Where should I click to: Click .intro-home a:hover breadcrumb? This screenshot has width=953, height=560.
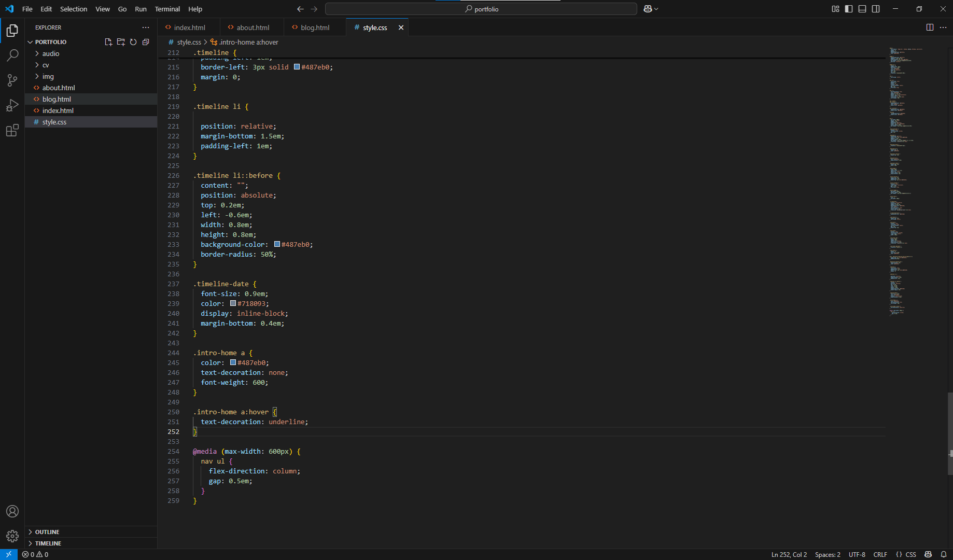point(244,42)
